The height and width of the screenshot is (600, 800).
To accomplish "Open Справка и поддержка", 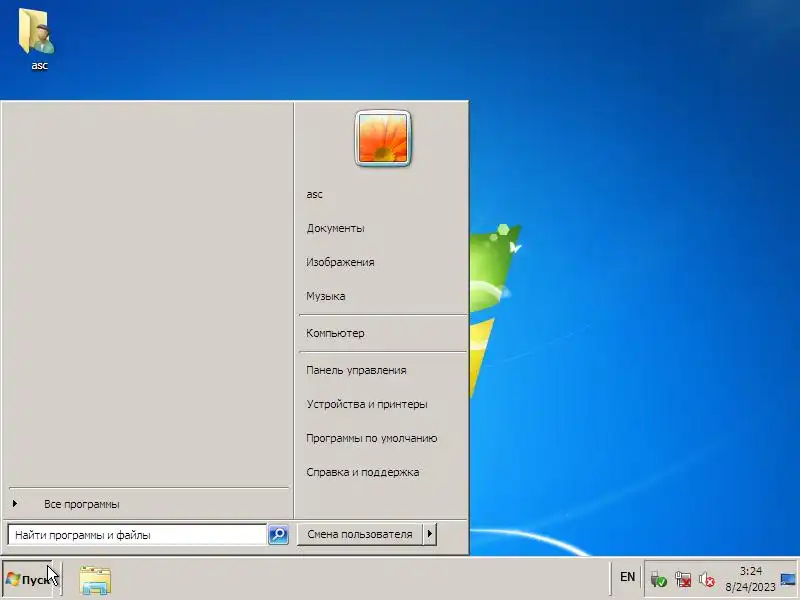I will click(363, 472).
